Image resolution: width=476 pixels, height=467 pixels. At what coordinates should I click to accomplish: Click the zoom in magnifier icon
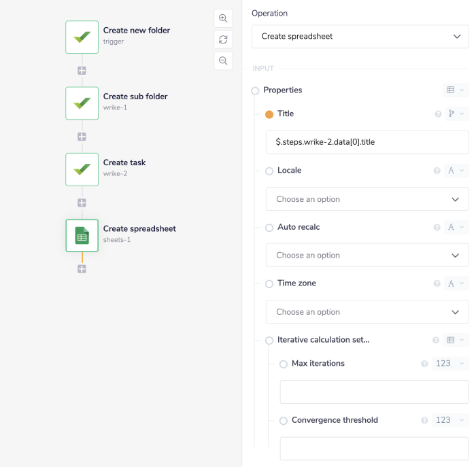(223, 18)
